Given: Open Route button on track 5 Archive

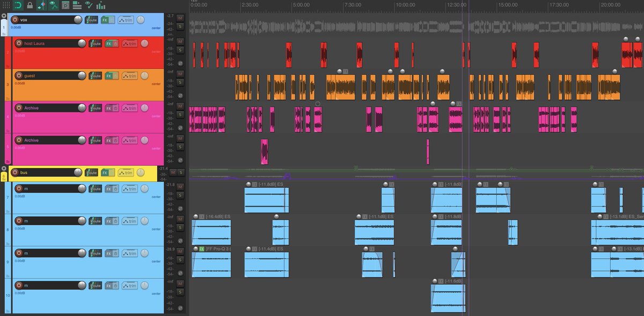Looking at the screenshot, I should (x=96, y=140).
